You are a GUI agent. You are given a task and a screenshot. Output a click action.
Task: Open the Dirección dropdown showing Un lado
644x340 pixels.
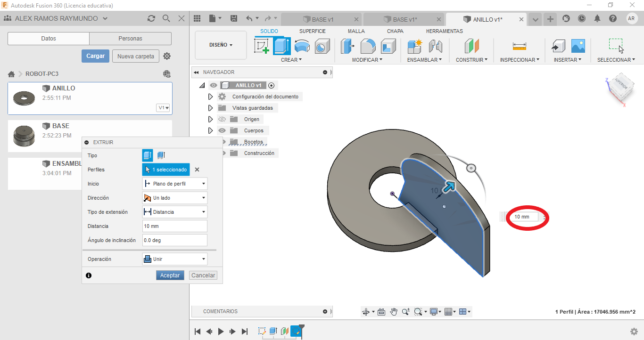coord(174,198)
